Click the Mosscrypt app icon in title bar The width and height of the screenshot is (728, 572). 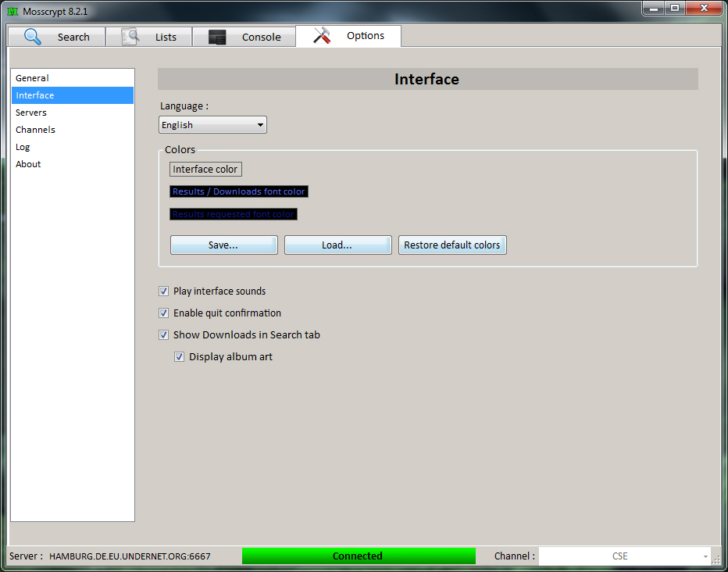tap(13, 11)
